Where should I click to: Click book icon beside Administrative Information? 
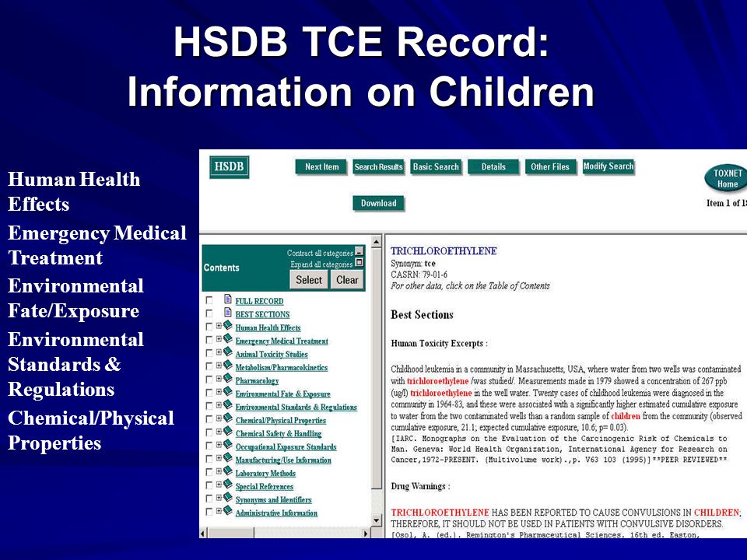pyautogui.click(x=228, y=511)
